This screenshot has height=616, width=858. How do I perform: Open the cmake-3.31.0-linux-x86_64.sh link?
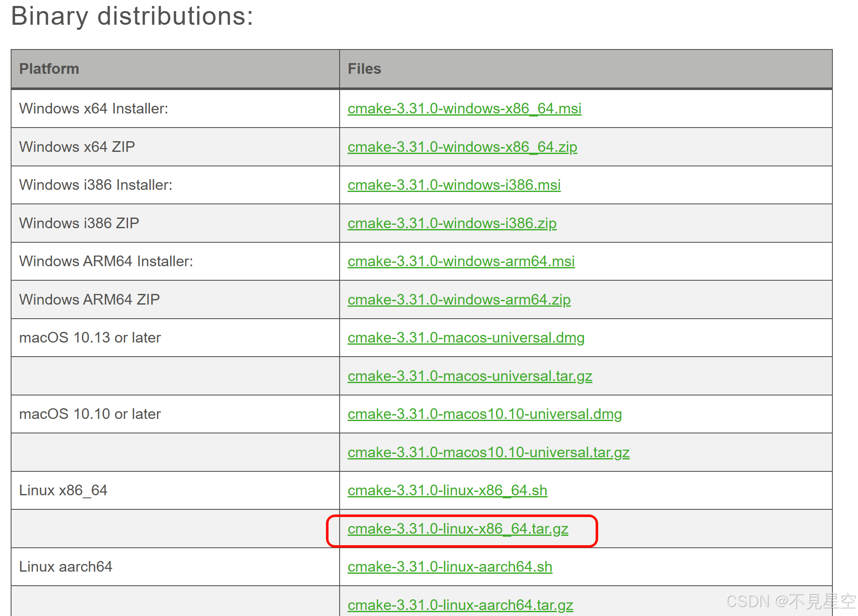[448, 491]
